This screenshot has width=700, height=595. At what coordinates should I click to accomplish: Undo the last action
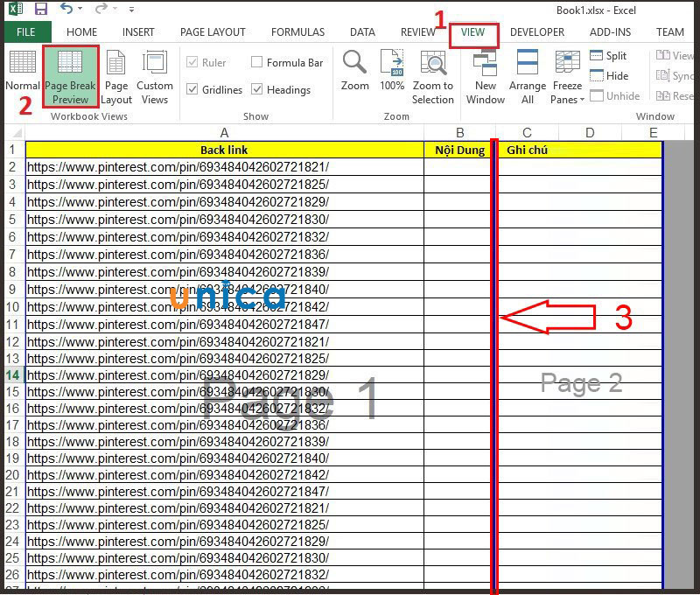[66, 9]
